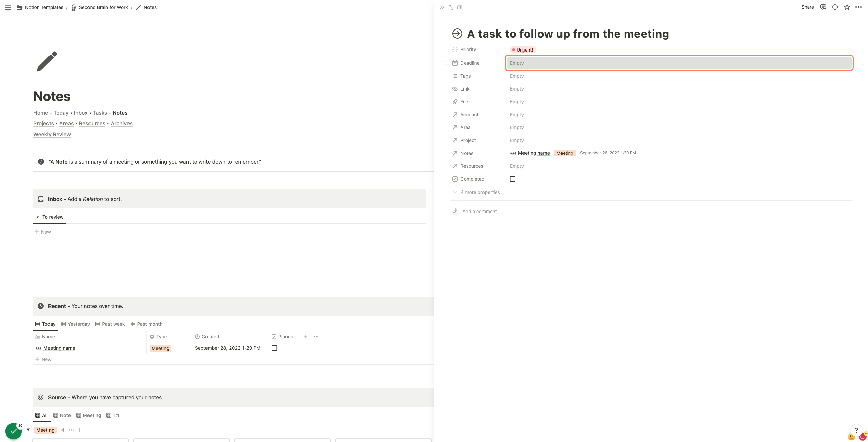Switch to the Yesterday tab
This screenshot has height=442, width=868.
[75, 324]
